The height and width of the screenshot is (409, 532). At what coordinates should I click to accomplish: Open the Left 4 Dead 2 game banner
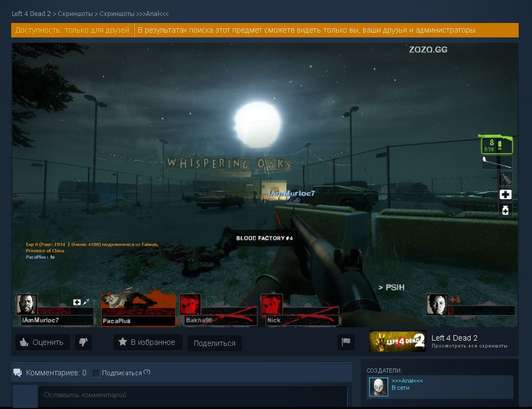pyautogui.click(x=397, y=341)
